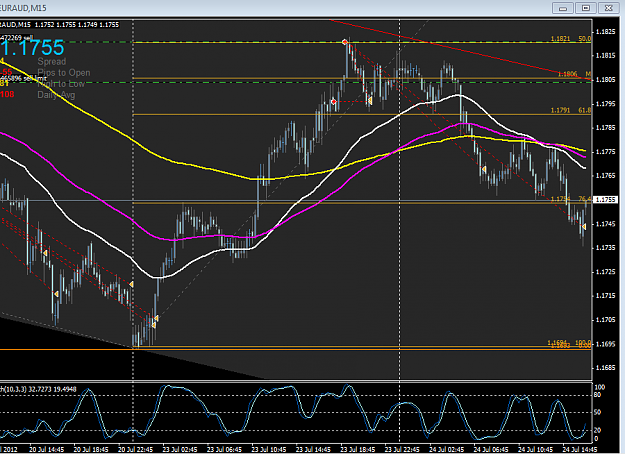Click the 1.1705 price axis label

click(605, 320)
